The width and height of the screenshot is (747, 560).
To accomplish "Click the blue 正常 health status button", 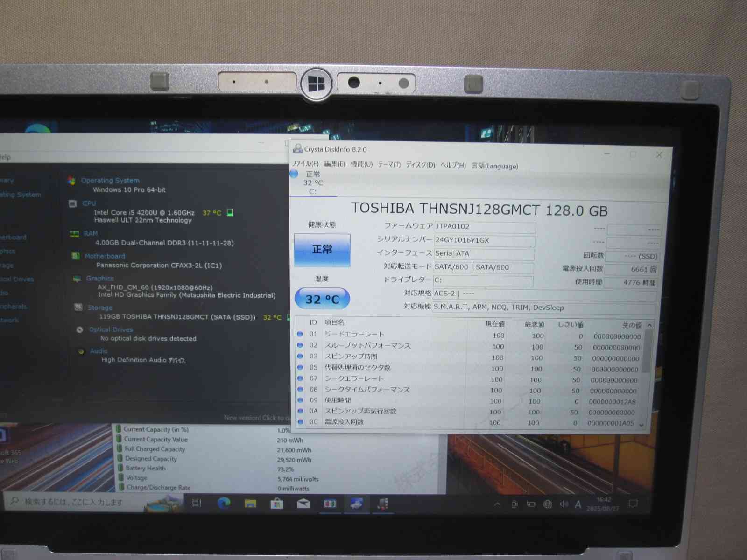I will point(322,250).
